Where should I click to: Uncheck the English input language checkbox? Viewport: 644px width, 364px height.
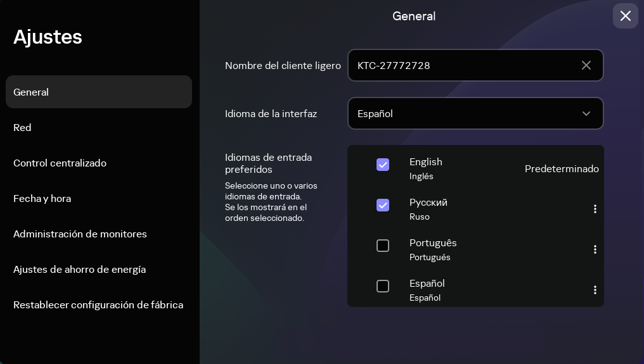[383, 165]
